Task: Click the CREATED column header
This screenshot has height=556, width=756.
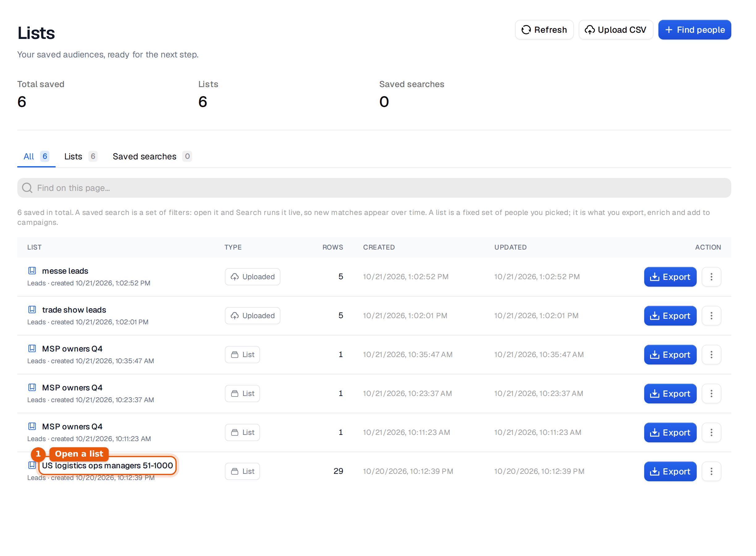Action: (x=379, y=247)
